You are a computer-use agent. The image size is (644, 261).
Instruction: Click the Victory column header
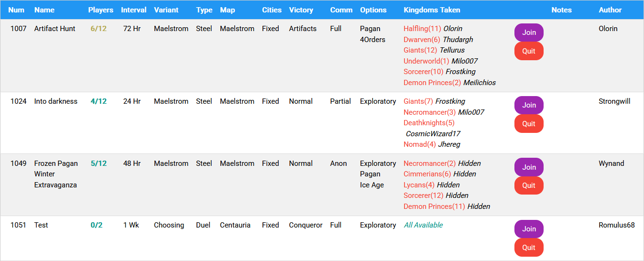(x=301, y=10)
